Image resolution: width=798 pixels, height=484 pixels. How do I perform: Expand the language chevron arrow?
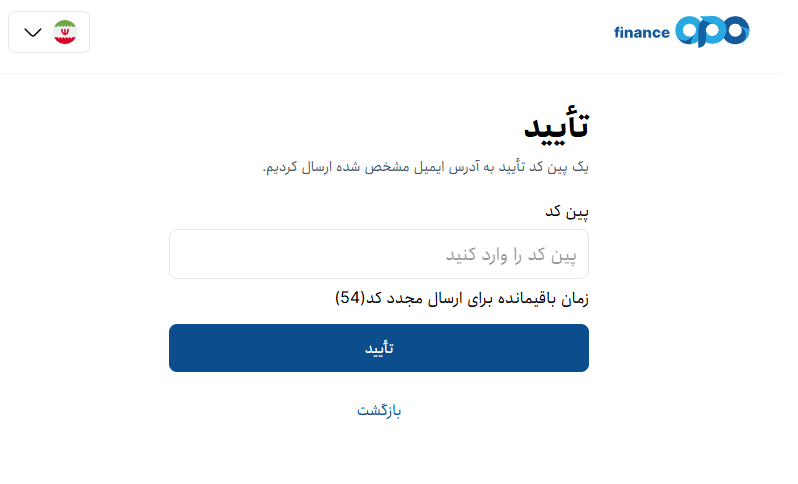(x=33, y=32)
